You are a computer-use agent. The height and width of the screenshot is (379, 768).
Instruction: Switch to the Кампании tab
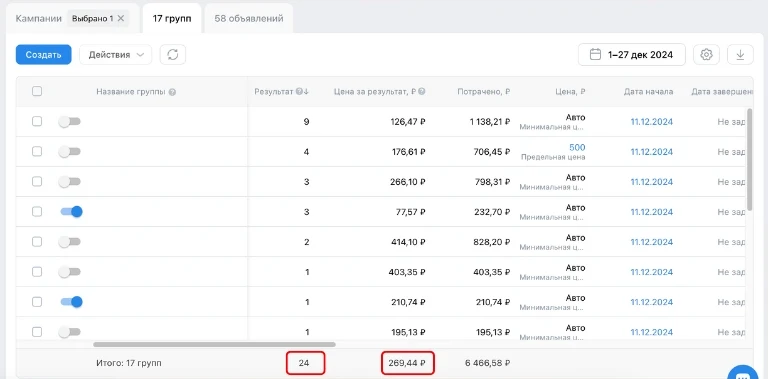(x=39, y=19)
